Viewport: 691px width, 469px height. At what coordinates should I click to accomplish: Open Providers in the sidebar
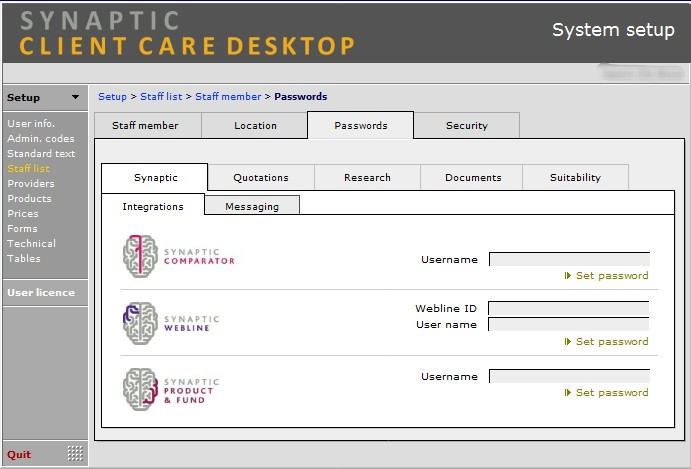click(x=31, y=183)
